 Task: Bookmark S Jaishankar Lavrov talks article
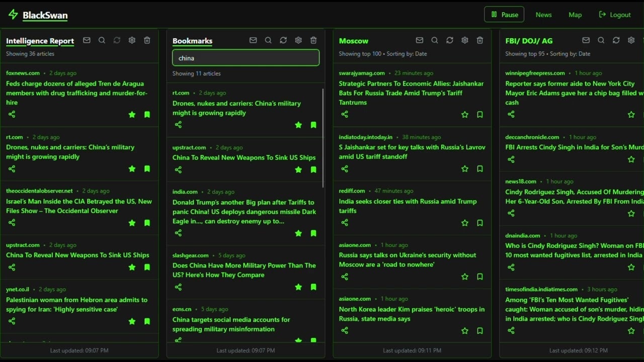click(x=480, y=169)
